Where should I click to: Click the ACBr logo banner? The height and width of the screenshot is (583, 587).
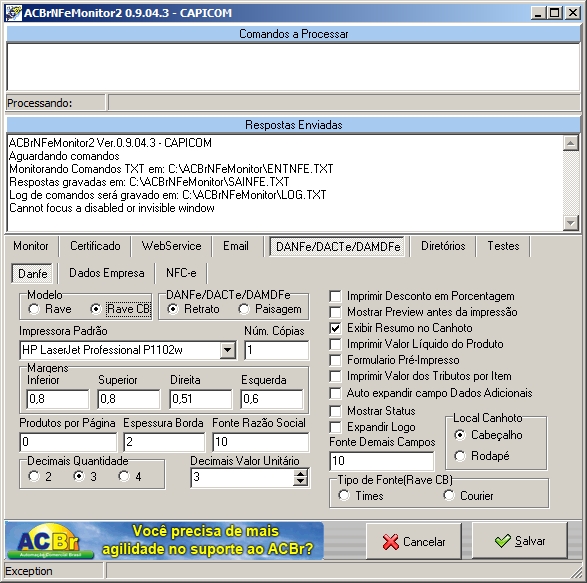pyautogui.click(x=164, y=541)
